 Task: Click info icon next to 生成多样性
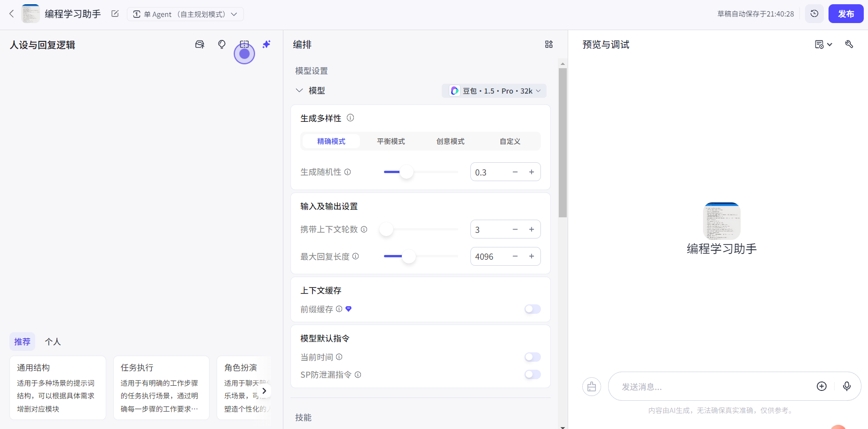350,118
